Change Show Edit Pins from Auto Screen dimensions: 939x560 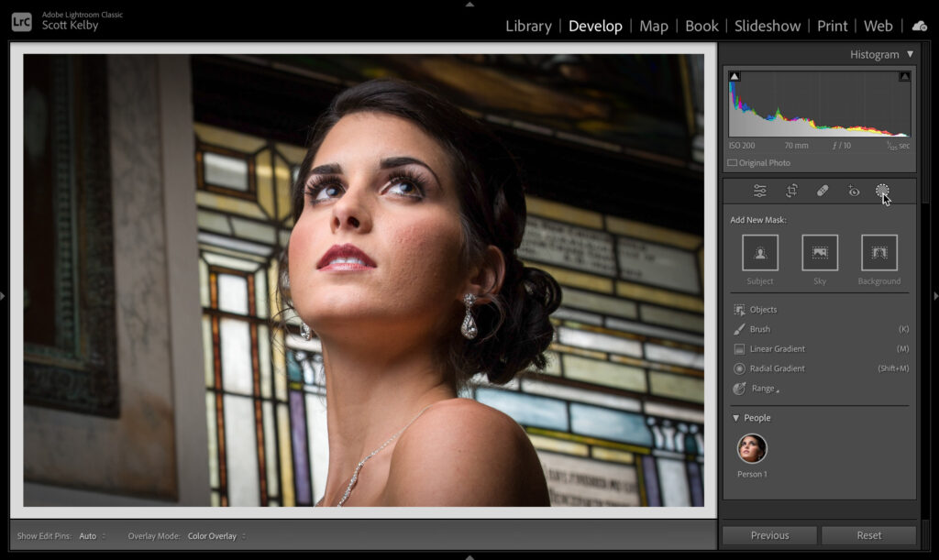(x=93, y=536)
